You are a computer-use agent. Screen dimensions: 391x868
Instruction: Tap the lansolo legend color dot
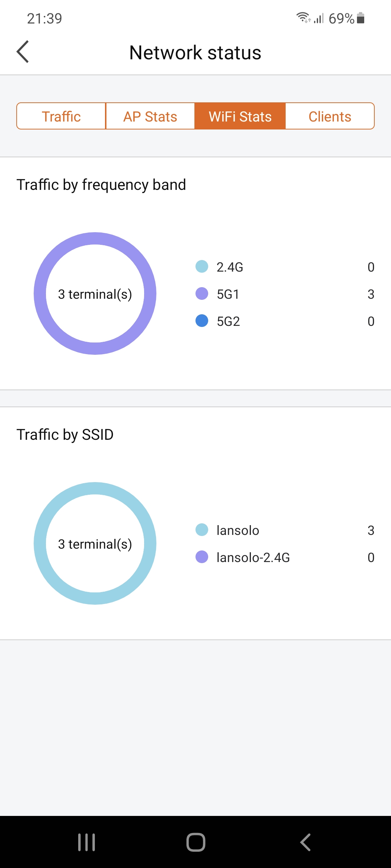click(x=202, y=530)
